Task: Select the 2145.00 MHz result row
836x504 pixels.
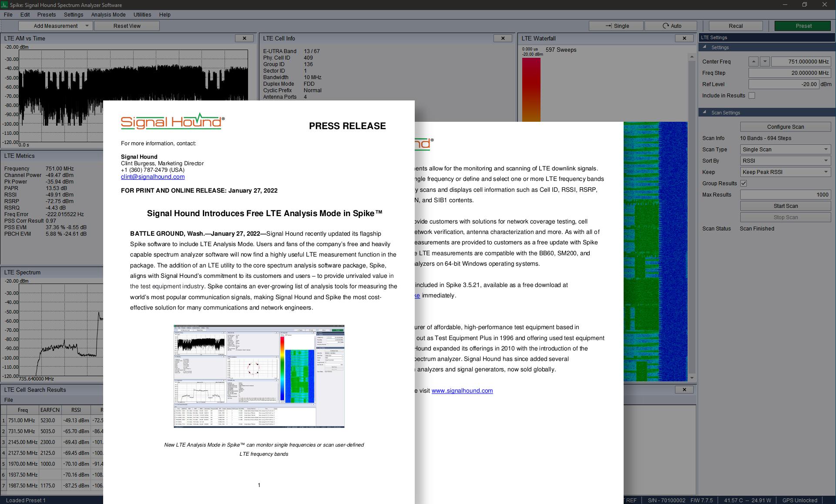Action: [52, 442]
